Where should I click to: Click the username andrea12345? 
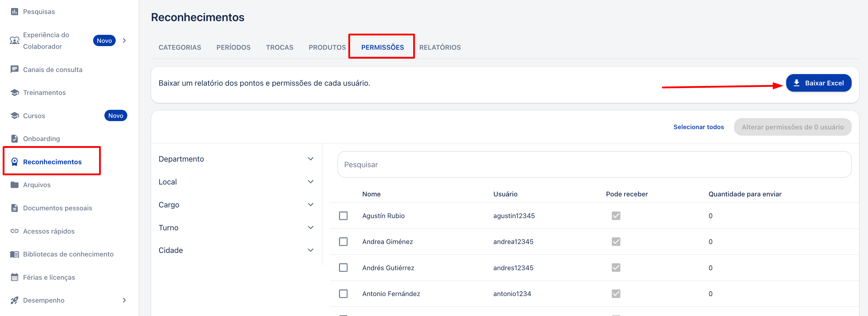click(x=513, y=242)
